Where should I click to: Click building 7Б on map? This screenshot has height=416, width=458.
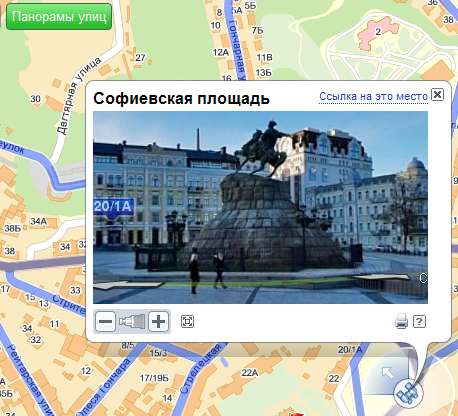tap(257, 30)
